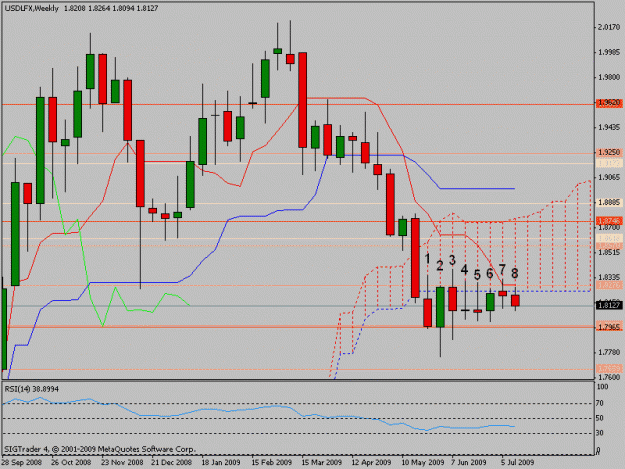
Task: Click the 5 Jul 2009 date label
Action: [x=517, y=462]
